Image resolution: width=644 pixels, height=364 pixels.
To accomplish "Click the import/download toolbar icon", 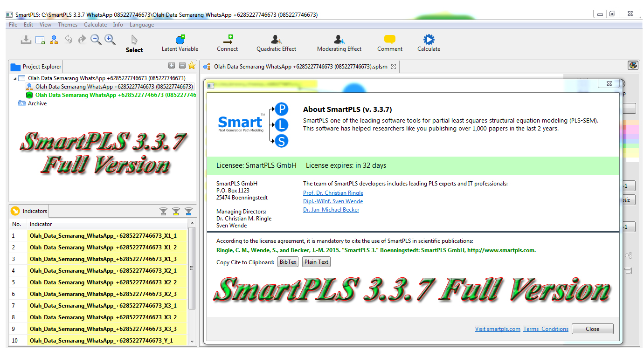I will tap(26, 40).
